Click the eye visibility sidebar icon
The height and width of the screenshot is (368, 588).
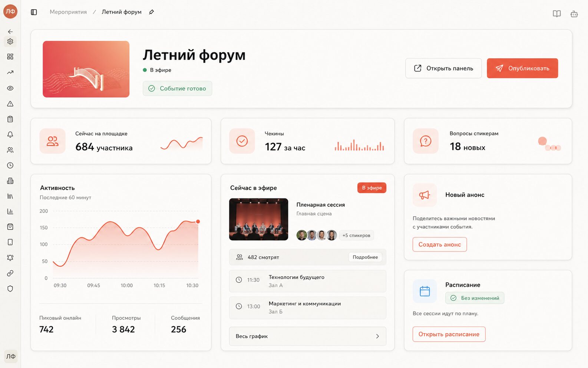point(10,88)
